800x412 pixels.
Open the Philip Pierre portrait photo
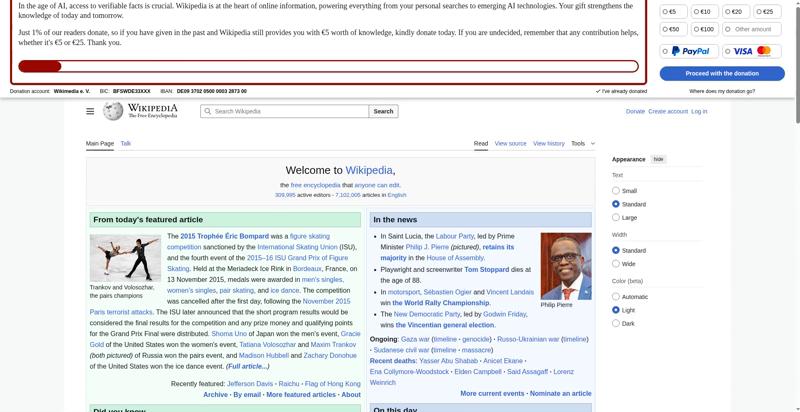[565, 266]
